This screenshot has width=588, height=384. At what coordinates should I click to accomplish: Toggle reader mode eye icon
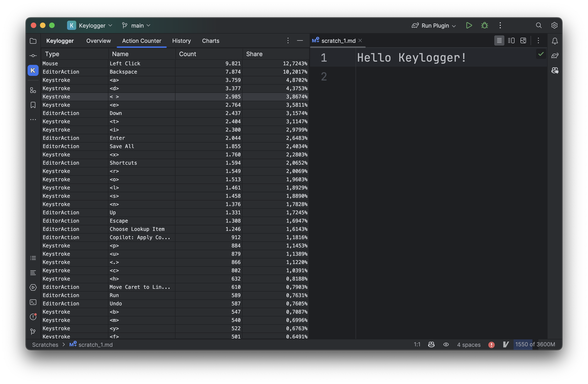(446, 344)
